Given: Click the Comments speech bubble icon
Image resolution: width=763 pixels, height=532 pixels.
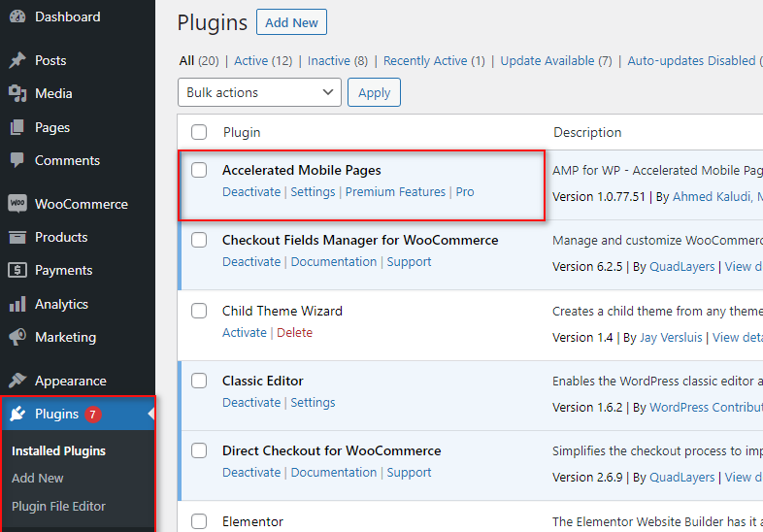Looking at the screenshot, I should pos(17,160).
